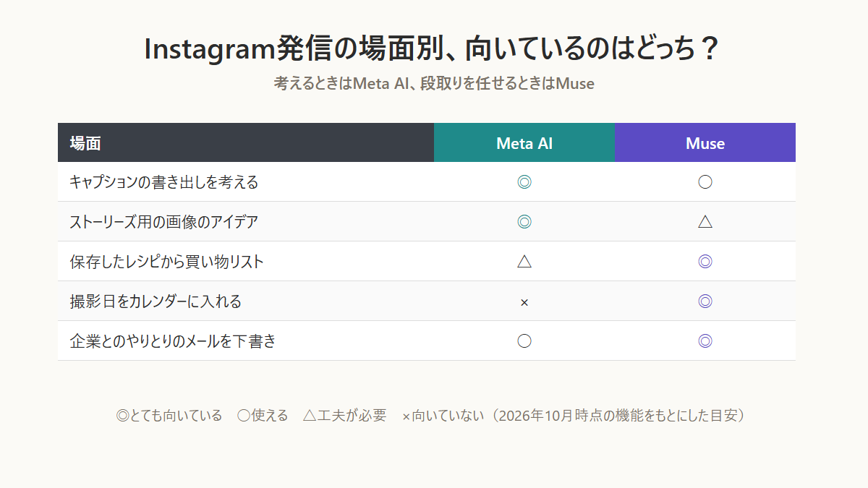Click Muse double-circle for メールを下書き row

[705, 341]
